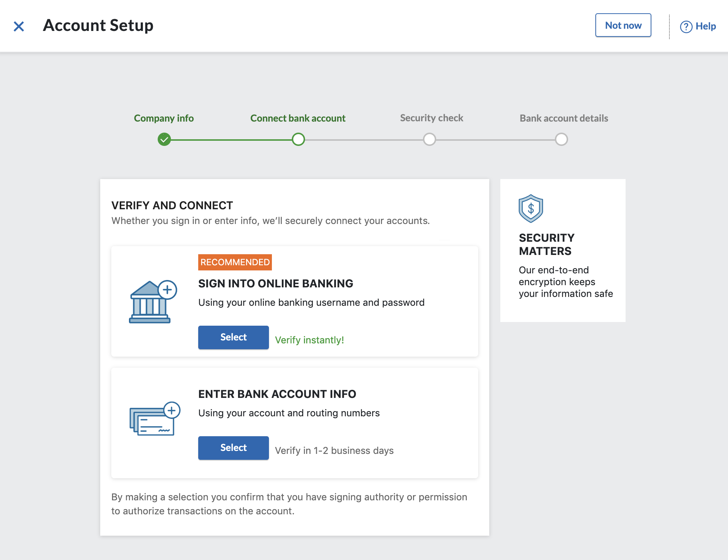
Task: Click the RECOMMENDED badge
Action: point(235,262)
